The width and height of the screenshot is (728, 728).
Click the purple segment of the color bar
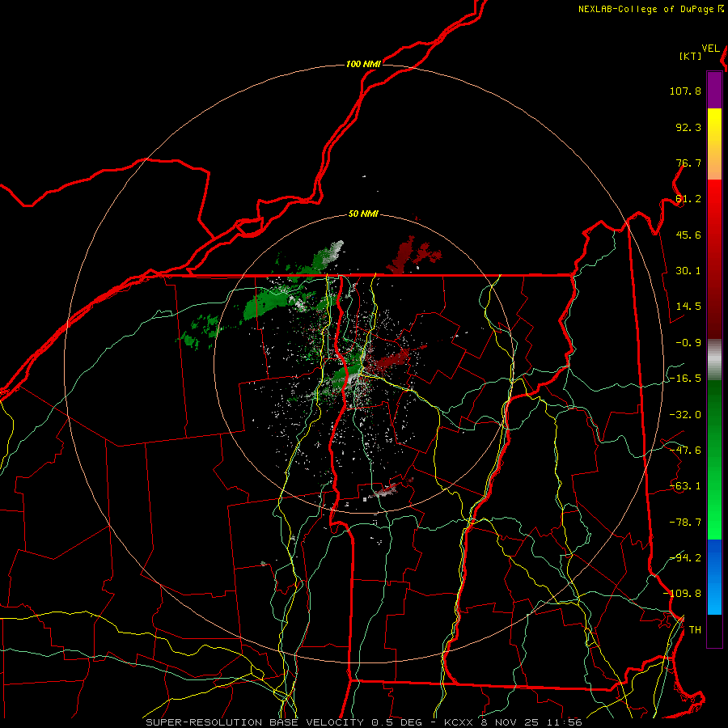(714, 90)
